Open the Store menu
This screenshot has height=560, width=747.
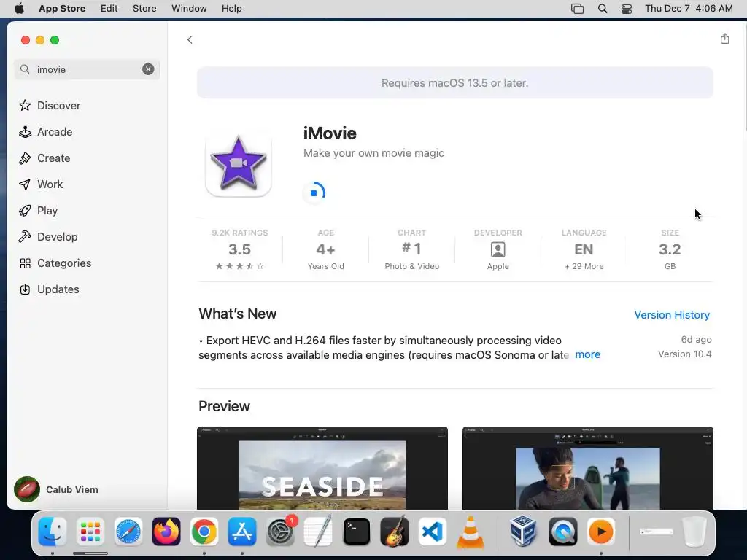tap(144, 9)
